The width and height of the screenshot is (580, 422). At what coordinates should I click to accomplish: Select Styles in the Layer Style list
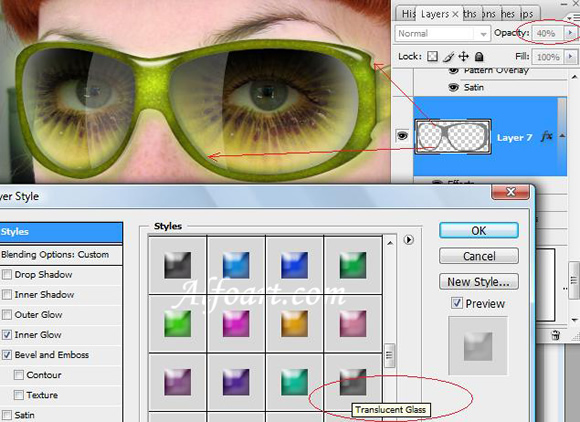click(61, 232)
